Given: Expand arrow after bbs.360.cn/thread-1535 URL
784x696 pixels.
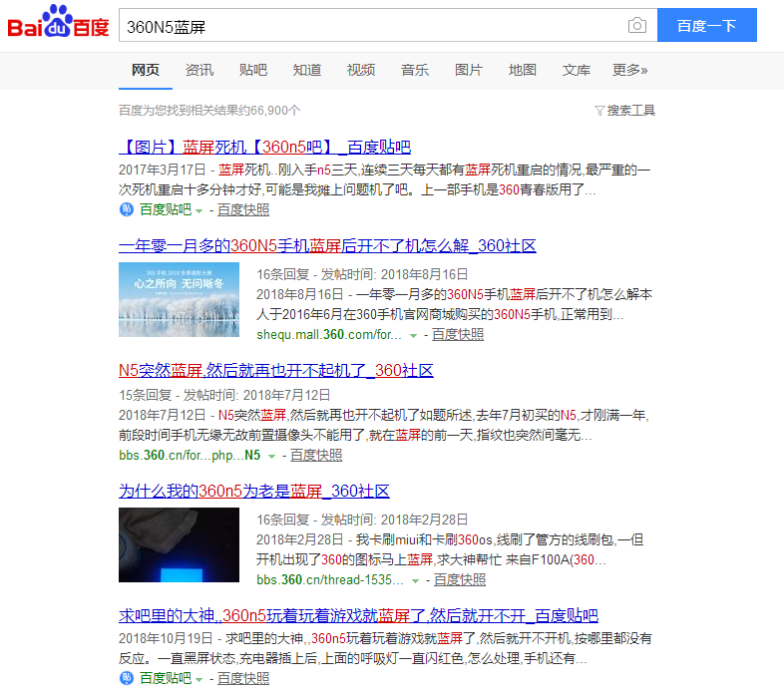Looking at the screenshot, I should (415, 581).
